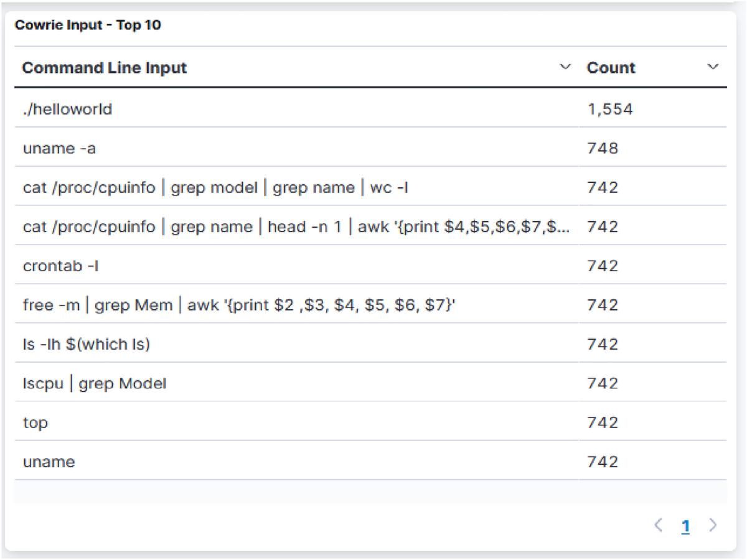Screen dimensions: 747x560
Task: Click the wc -l cpuinfo command row
Action: point(215,187)
